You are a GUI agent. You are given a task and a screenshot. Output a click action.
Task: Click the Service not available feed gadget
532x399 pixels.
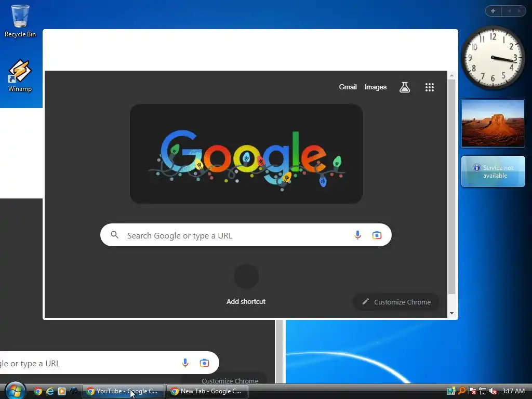tap(493, 171)
